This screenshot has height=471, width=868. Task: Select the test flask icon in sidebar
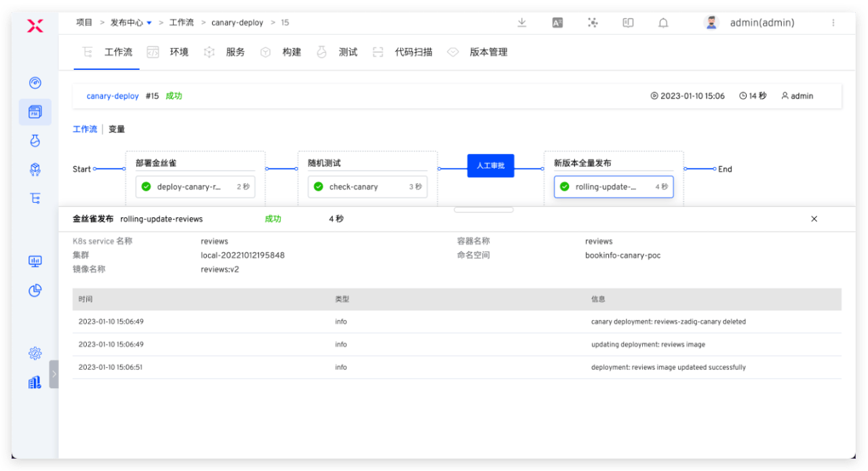35,140
